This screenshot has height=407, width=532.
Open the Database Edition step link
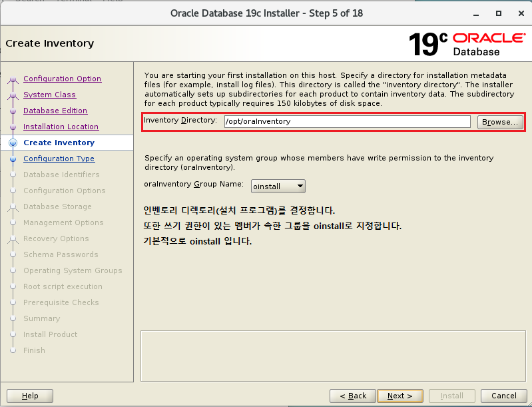55,111
